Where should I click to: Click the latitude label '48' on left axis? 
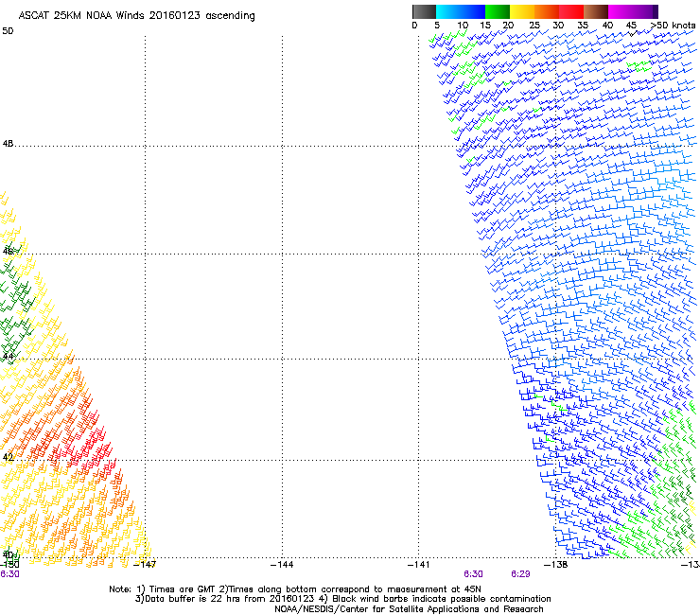8,144
